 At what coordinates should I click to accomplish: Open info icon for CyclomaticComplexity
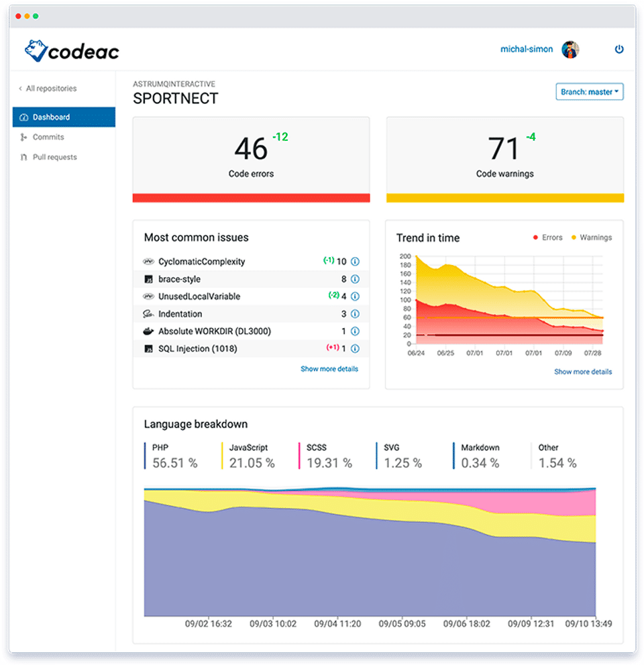[356, 262]
